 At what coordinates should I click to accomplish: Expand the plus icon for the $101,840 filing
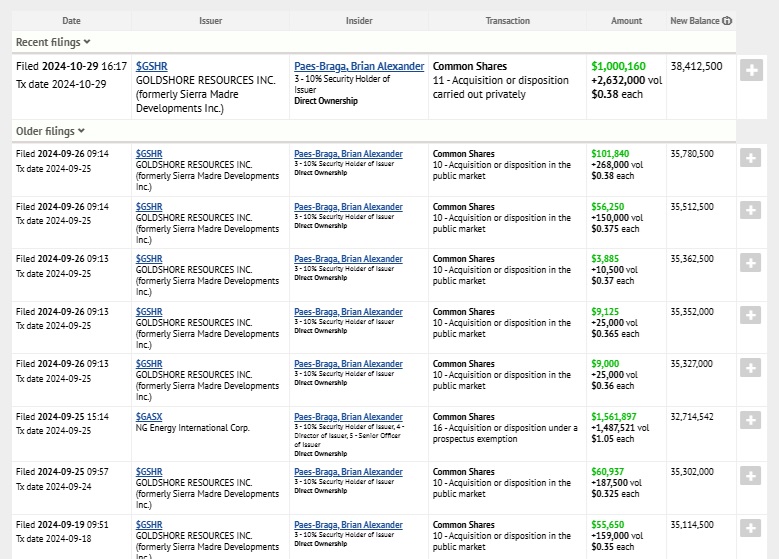pos(750,158)
